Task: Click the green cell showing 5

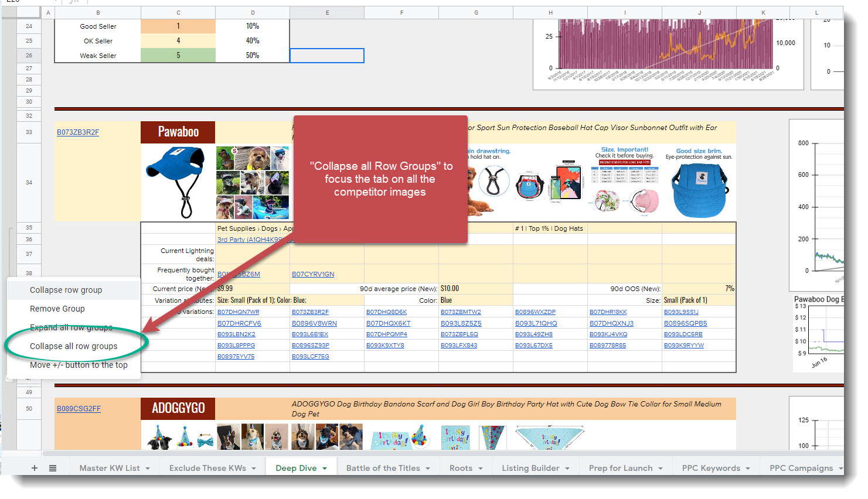Action: pos(178,56)
